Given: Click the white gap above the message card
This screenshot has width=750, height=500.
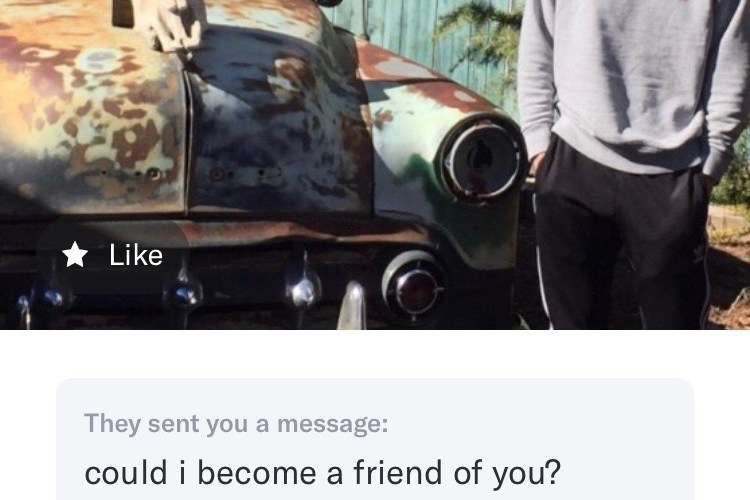Looking at the screenshot, I should pos(375,354).
